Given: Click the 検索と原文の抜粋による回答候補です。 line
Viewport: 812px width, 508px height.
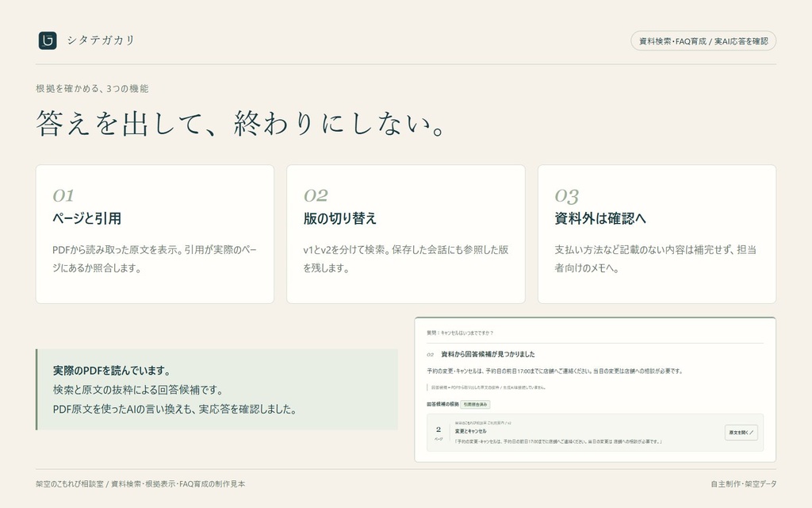Looking at the screenshot, I should (138, 390).
